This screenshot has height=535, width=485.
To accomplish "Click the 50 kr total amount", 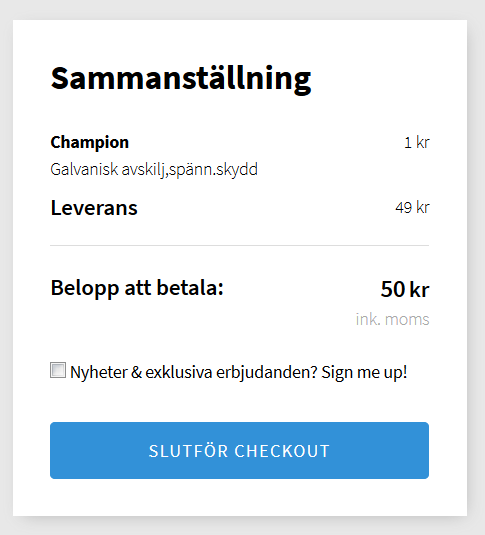I will click(x=404, y=289).
